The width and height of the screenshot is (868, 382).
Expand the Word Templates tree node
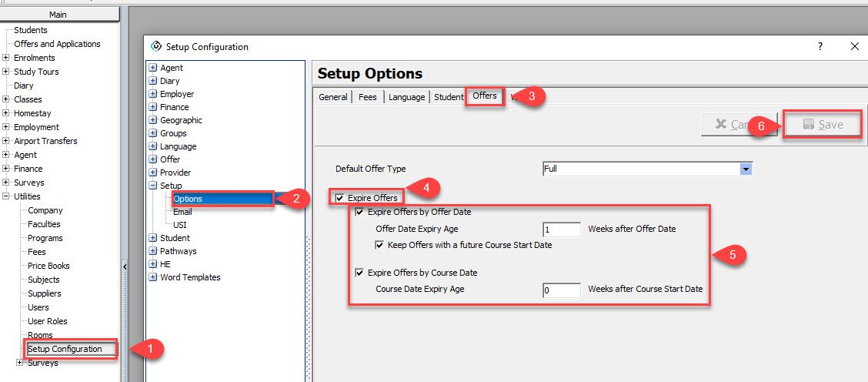click(x=153, y=277)
